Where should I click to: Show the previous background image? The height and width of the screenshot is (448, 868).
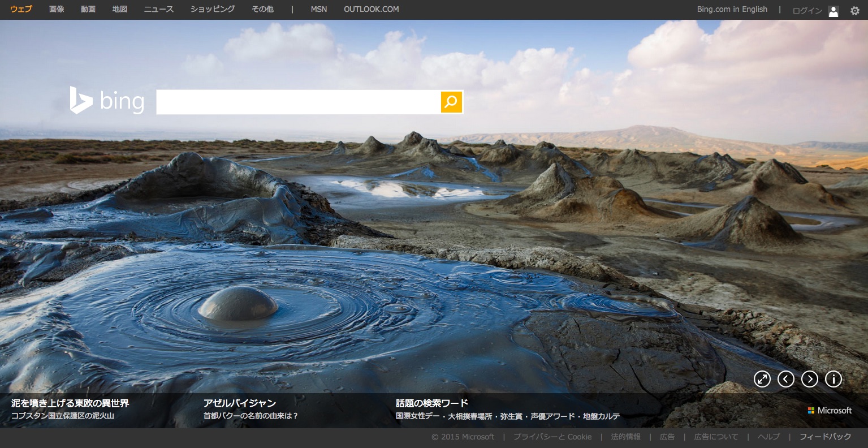pos(785,379)
